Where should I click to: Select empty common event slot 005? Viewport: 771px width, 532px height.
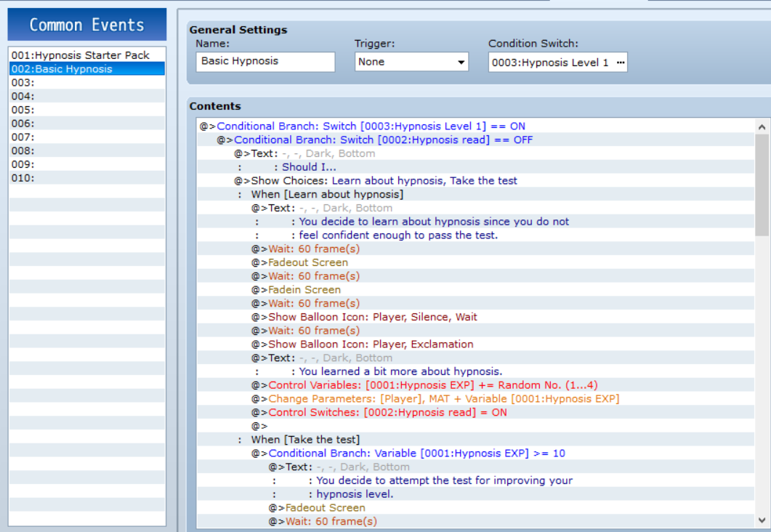click(x=87, y=110)
